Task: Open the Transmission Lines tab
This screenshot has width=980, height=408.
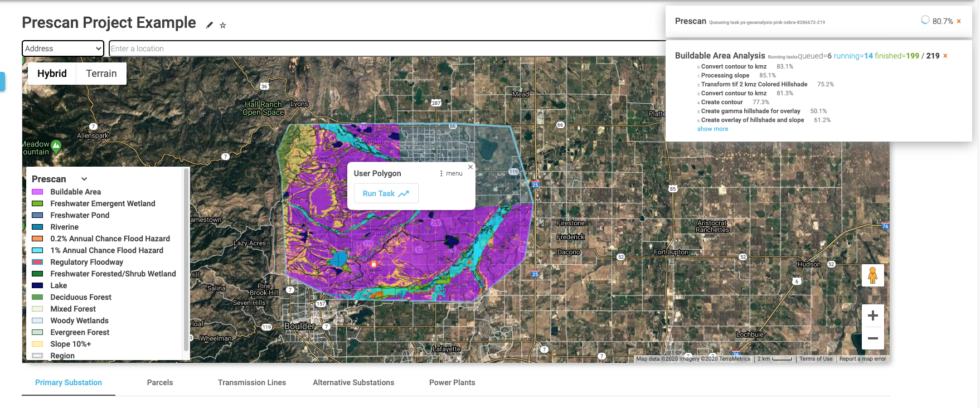Action: pyautogui.click(x=252, y=382)
